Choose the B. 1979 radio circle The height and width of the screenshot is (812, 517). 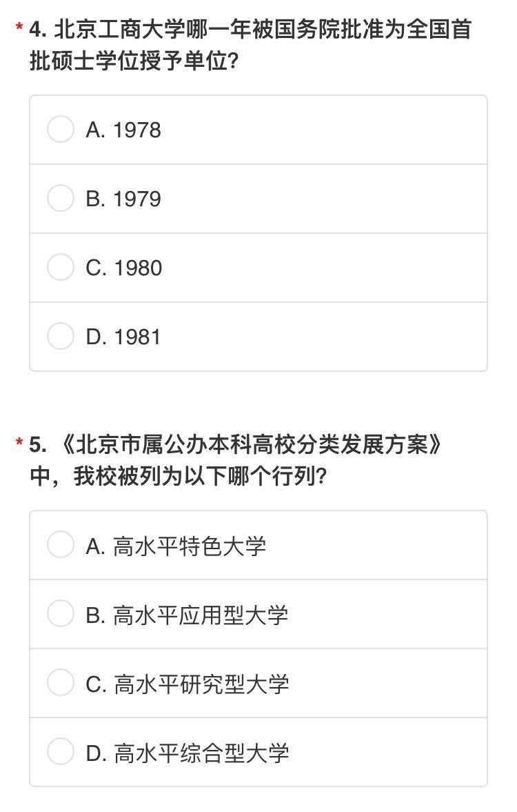click(x=61, y=199)
